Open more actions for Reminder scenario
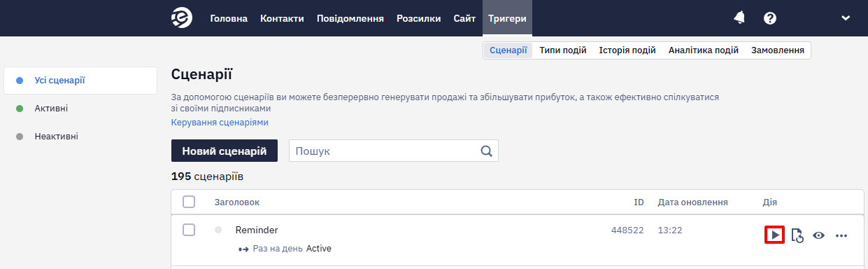Image resolution: width=868 pixels, height=269 pixels. coord(841,235)
